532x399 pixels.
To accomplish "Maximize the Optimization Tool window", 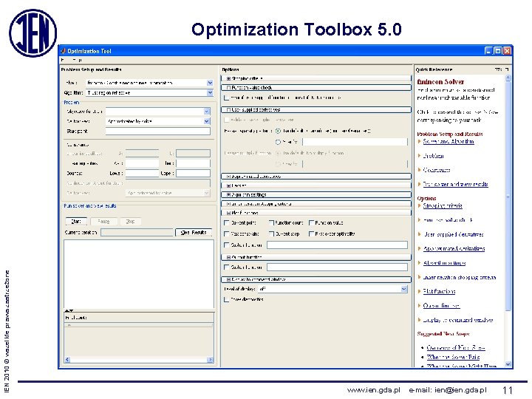I will click(x=498, y=51).
